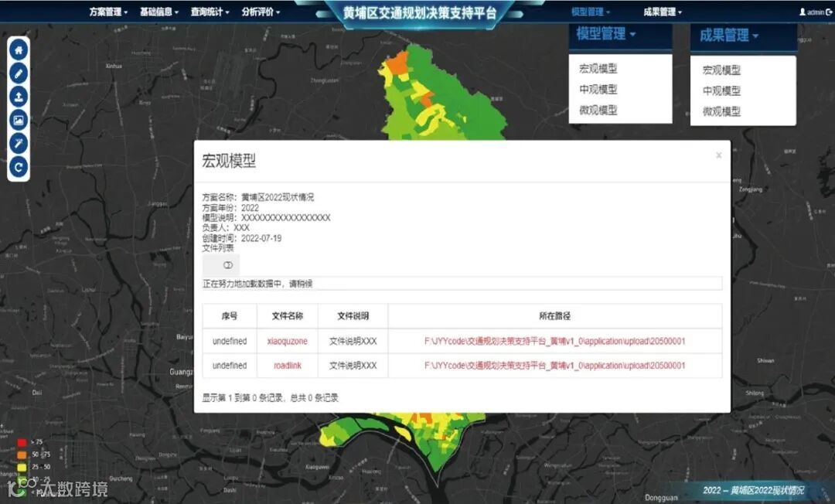Toggle the file list view button
The image size is (835, 504).
pyautogui.click(x=221, y=265)
